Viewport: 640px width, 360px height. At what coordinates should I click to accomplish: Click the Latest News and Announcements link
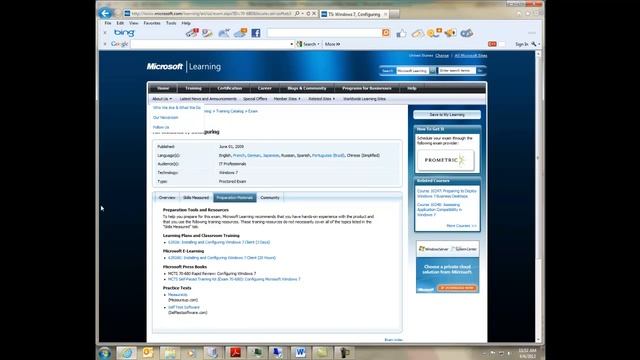click(208, 99)
